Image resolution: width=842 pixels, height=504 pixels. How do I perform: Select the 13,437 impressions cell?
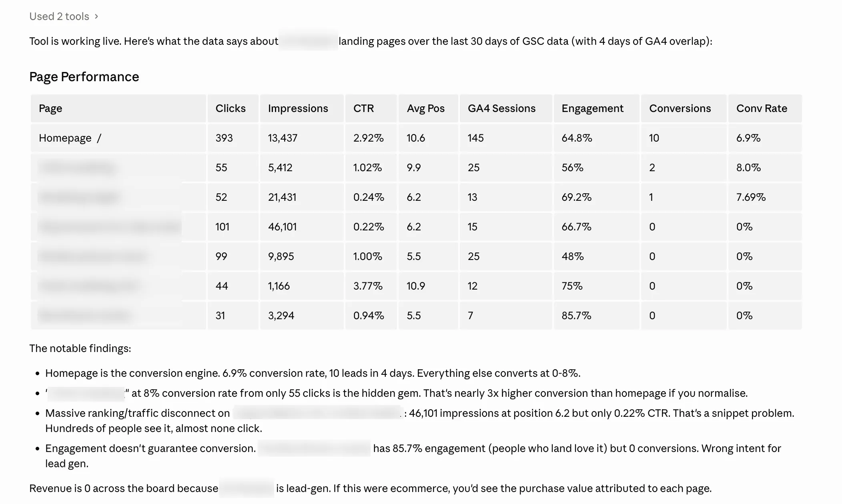pyautogui.click(x=283, y=138)
